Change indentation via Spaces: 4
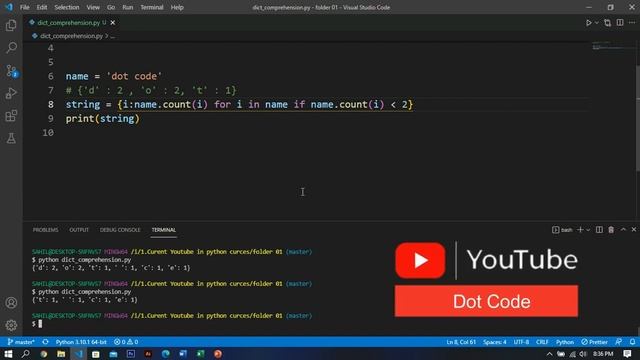 [494, 342]
